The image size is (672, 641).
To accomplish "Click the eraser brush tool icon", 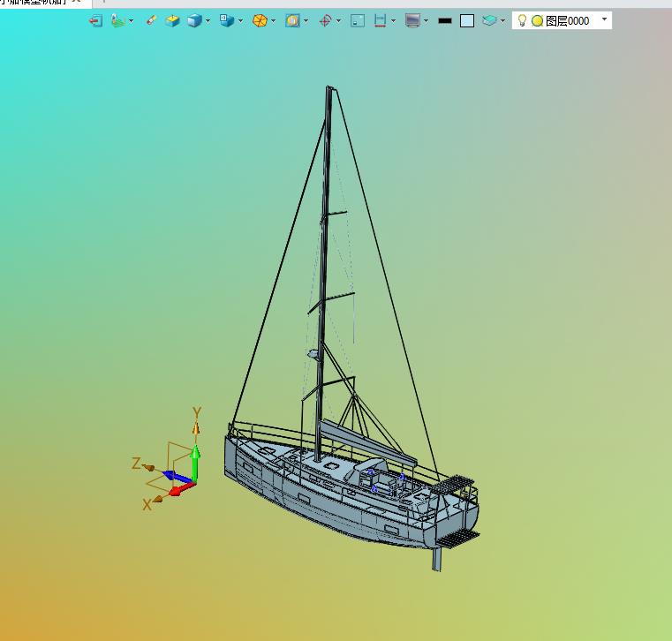I will tap(151, 20).
